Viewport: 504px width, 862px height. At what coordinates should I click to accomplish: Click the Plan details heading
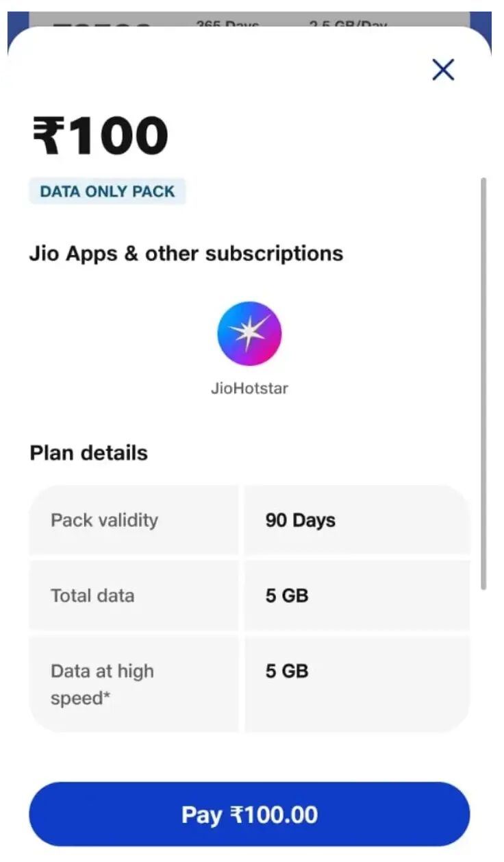pos(89,453)
